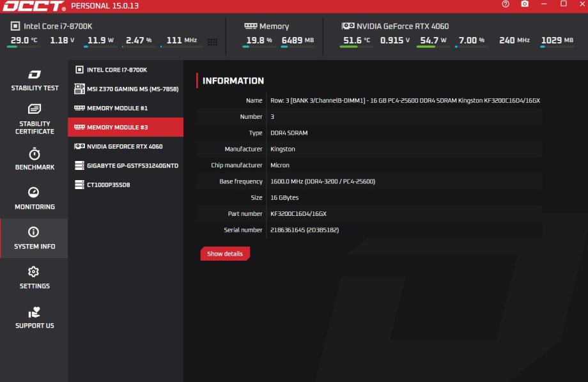
Task: Click the GPU clock reading 240 MHz
Action: (x=514, y=40)
